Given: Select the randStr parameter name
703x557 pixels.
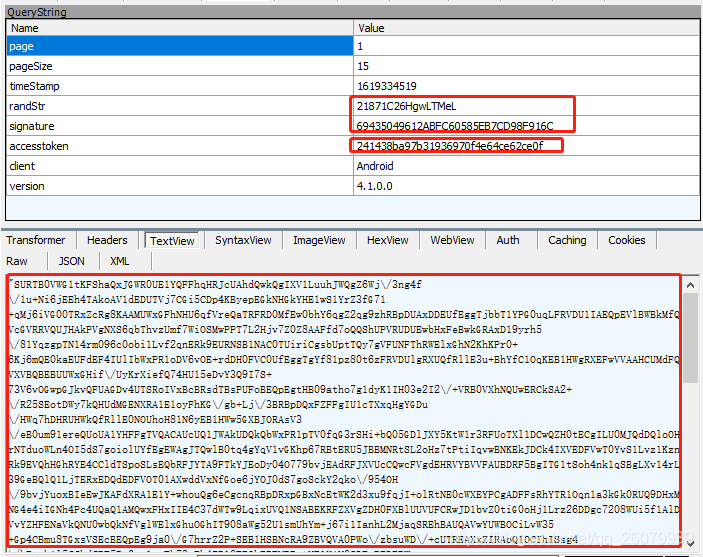Looking at the screenshot, I should [27, 106].
